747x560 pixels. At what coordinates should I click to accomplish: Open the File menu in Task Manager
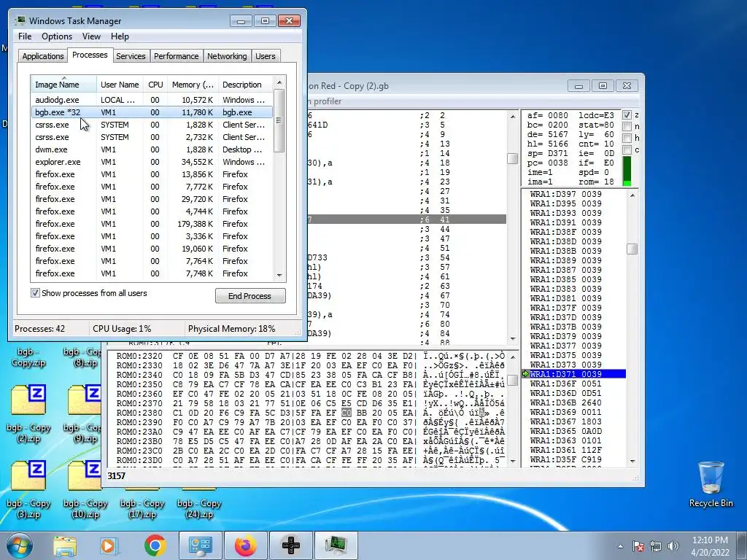coord(25,36)
